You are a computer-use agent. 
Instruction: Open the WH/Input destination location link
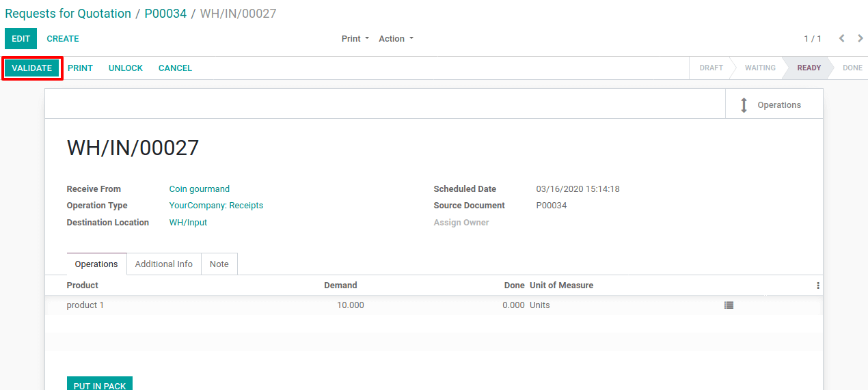point(188,223)
